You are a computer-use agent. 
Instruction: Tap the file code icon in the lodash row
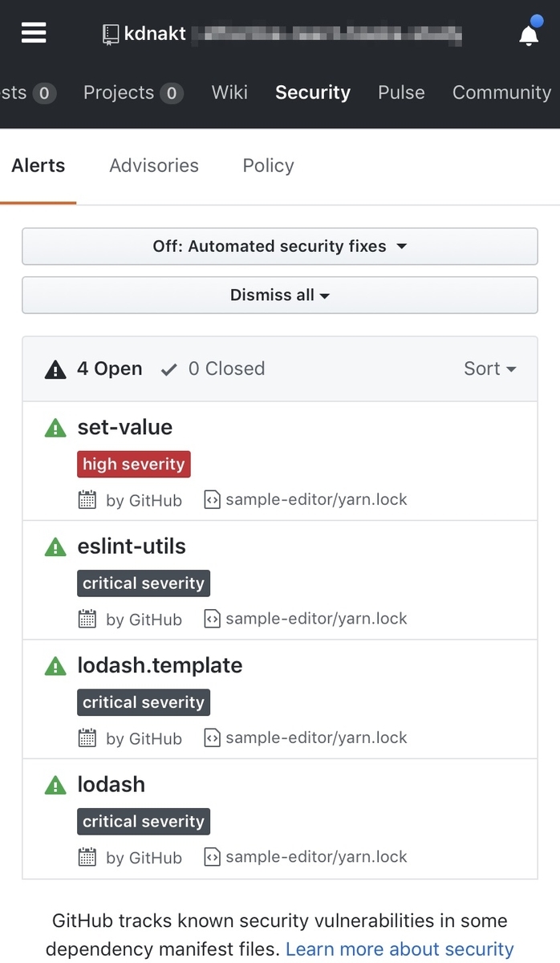coord(212,856)
